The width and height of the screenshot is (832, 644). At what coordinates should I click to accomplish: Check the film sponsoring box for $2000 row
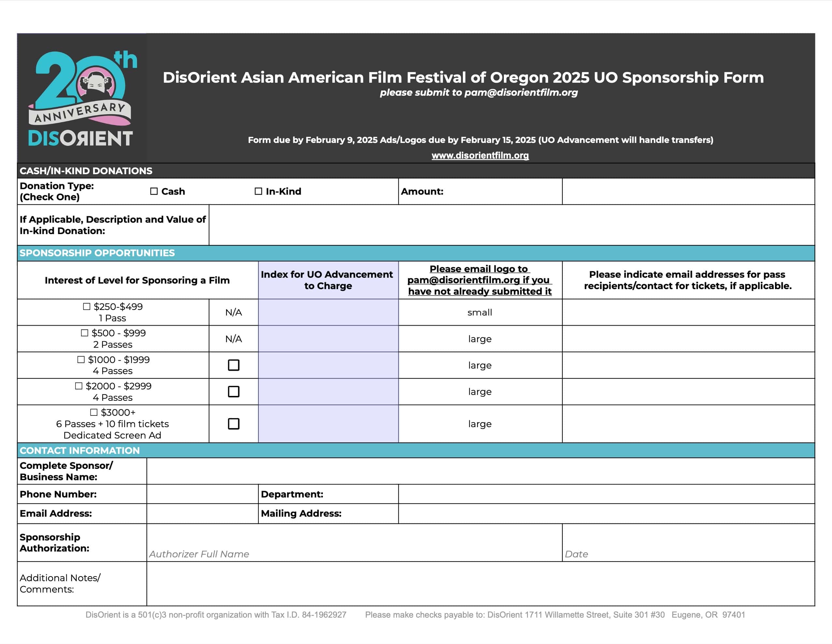click(233, 391)
